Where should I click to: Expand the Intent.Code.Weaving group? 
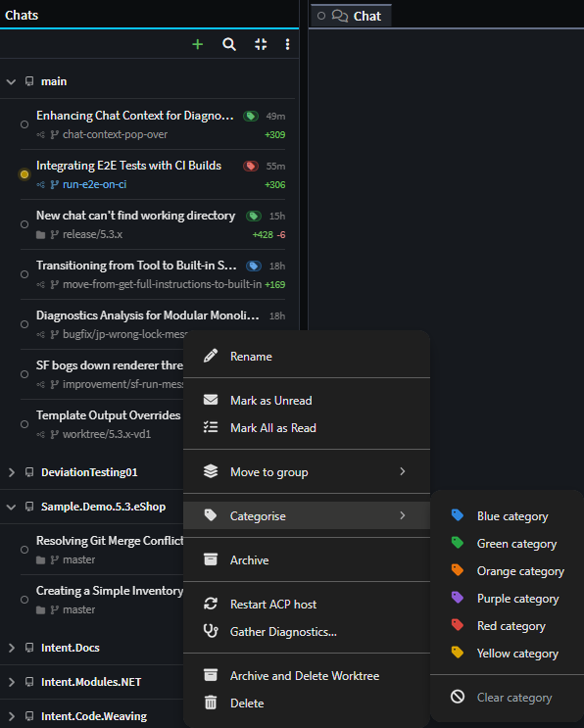tap(12, 716)
